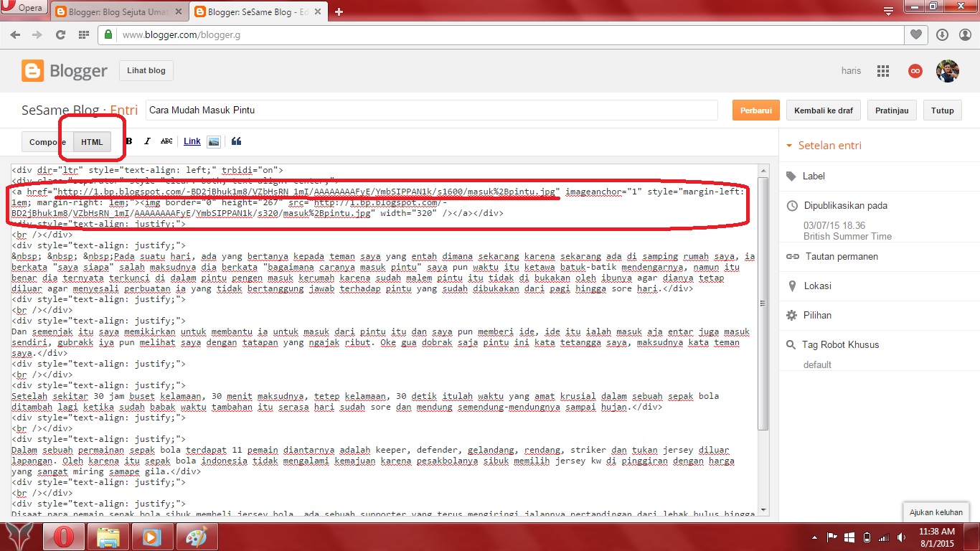This screenshot has height=551, width=980.
Task: Apply Bold formatting icon
Action: click(129, 141)
